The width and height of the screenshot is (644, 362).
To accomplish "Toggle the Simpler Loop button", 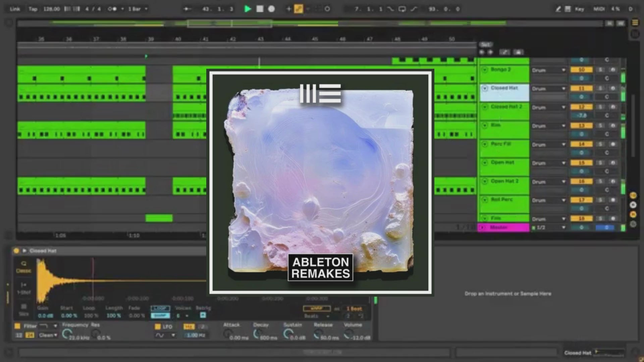I will tap(160, 308).
